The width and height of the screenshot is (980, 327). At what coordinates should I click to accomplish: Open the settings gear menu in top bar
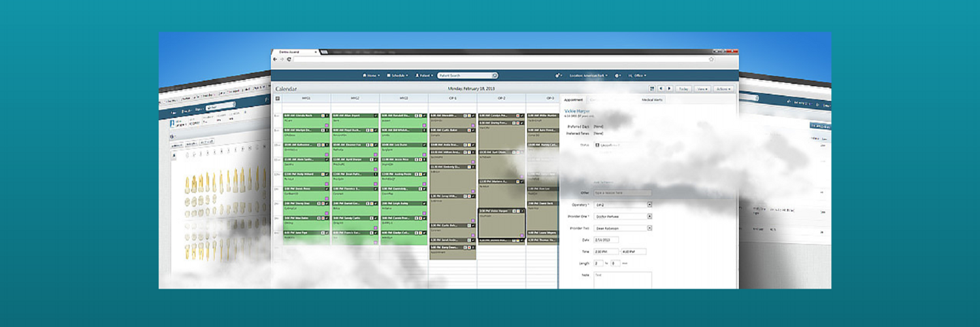point(617,75)
